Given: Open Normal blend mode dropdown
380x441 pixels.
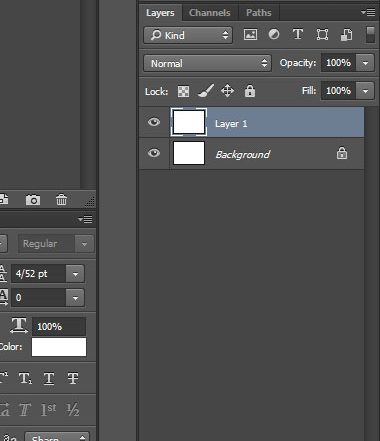Looking at the screenshot, I should pos(208,63).
